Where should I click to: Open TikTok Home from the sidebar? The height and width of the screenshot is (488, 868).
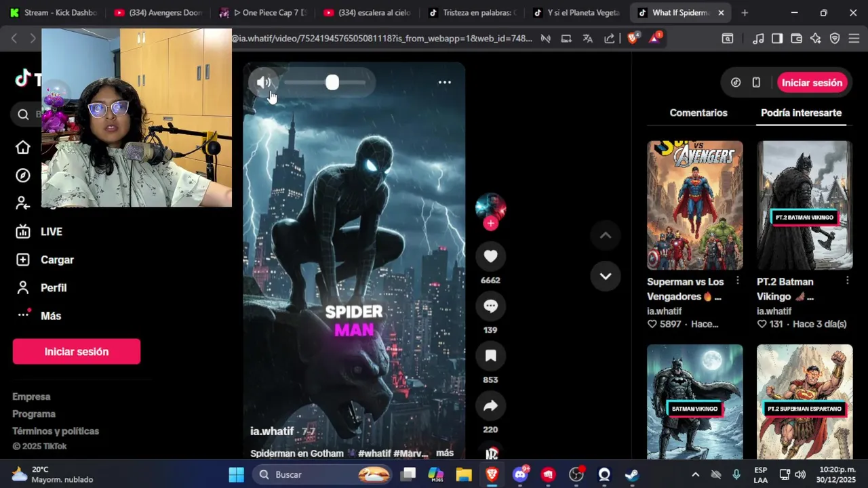pyautogui.click(x=23, y=148)
